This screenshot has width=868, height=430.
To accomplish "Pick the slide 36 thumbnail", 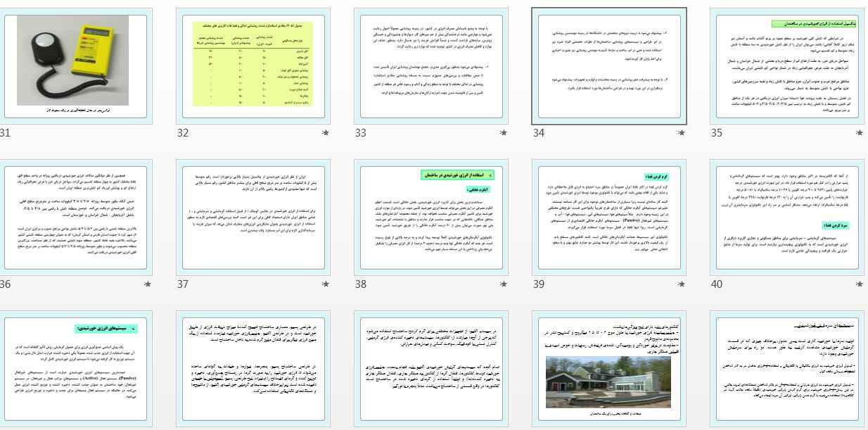I will 75,217.
